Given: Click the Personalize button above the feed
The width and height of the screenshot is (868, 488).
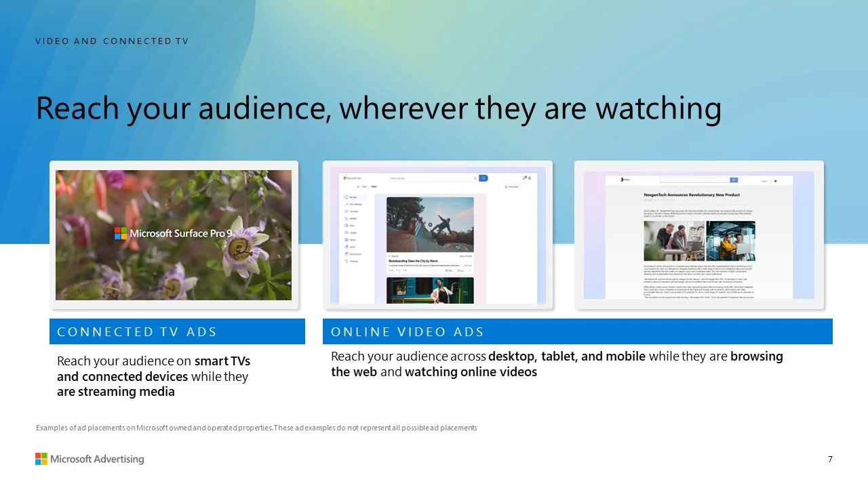Looking at the screenshot, I should [511, 186].
